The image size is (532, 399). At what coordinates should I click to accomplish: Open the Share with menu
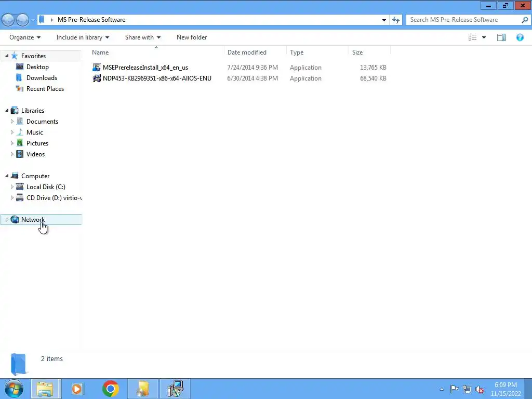[x=142, y=37]
